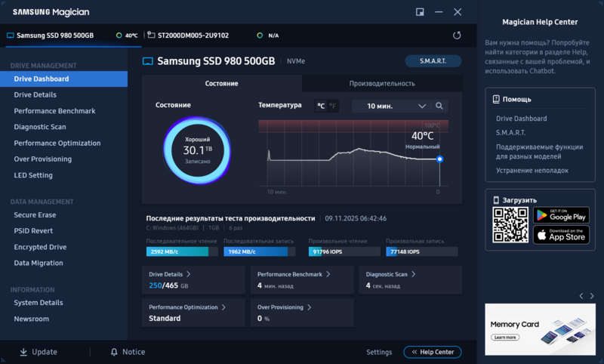Click the temperature graph current point marker
The width and height of the screenshot is (604, 364).
(439, 159)
